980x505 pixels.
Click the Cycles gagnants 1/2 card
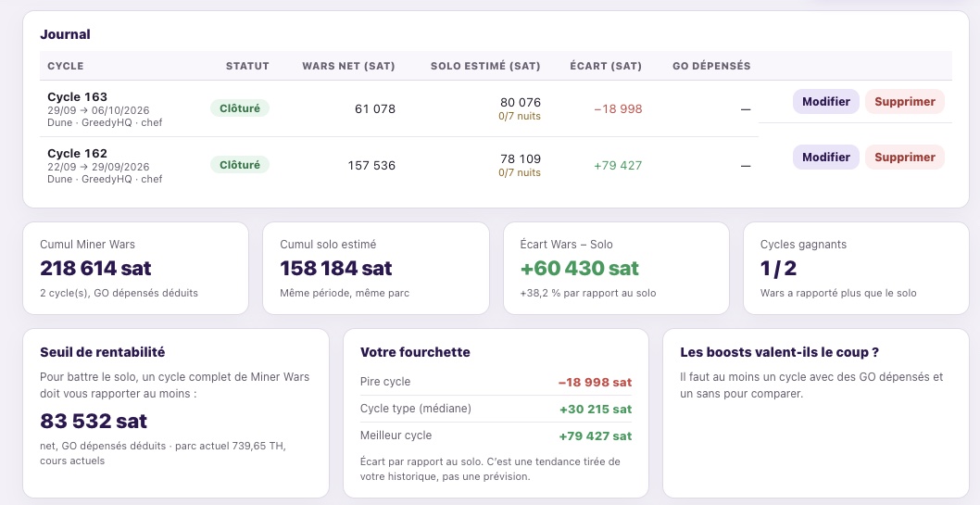tap(856, 268)
